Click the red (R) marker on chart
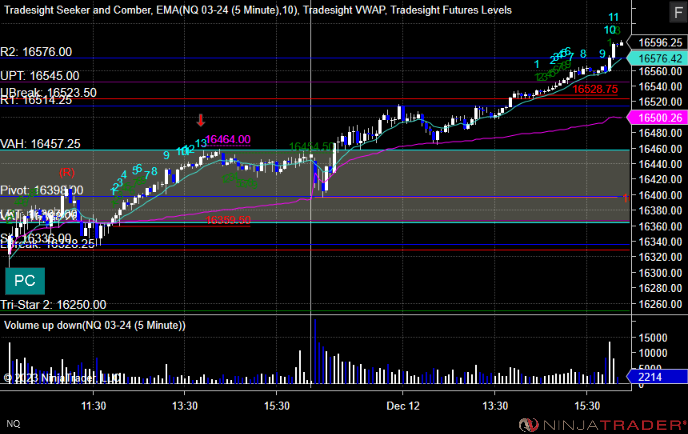 [x=67, y=172]
